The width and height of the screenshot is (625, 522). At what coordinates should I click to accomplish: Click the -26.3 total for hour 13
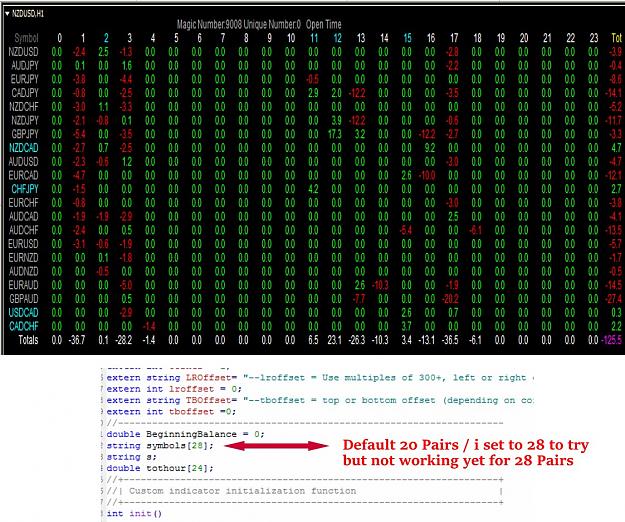pyautogui.click(x=357, y=340)
